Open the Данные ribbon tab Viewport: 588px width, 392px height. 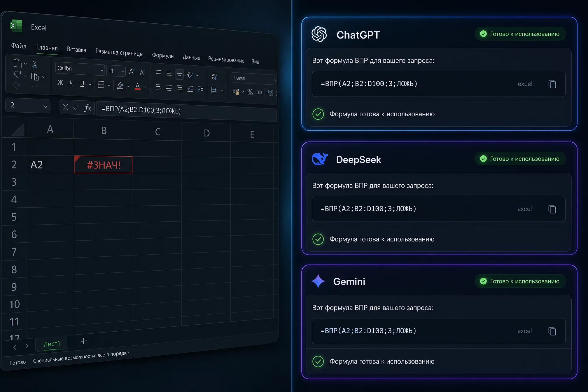click(x=191, y=57)
